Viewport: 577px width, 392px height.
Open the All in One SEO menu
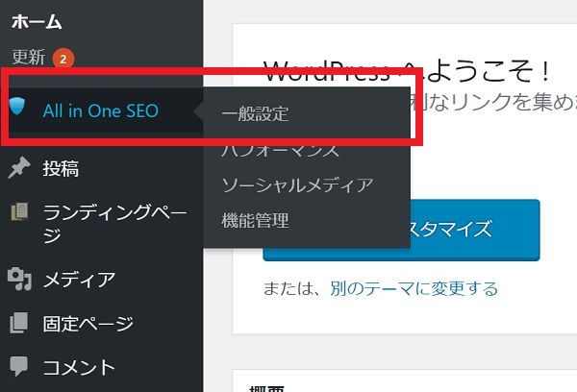tap(102, 110)
